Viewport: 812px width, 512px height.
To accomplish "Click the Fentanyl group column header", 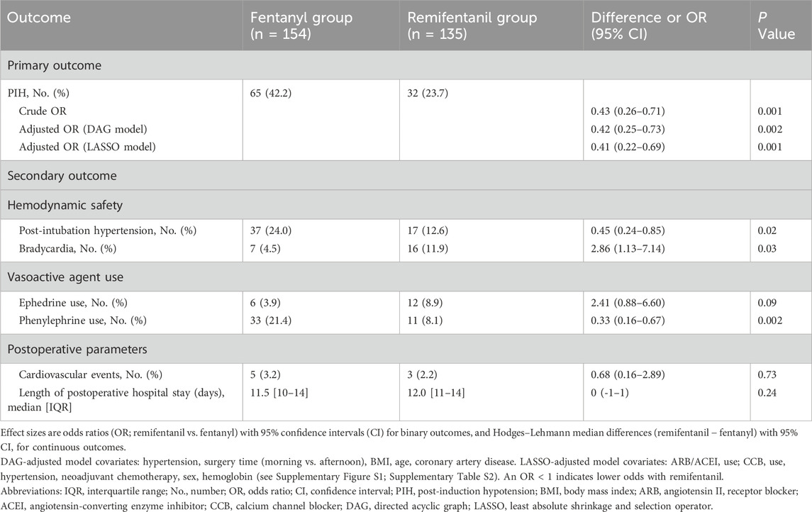I will (x=298, y=25).
